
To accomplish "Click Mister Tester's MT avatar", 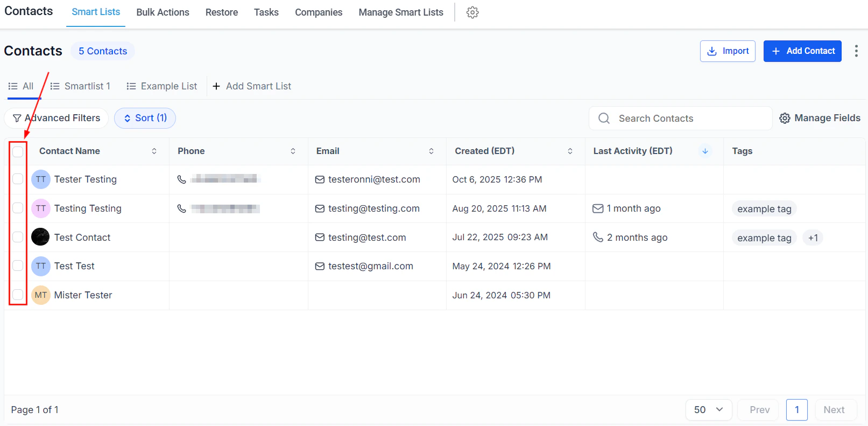I will (41, 295).
